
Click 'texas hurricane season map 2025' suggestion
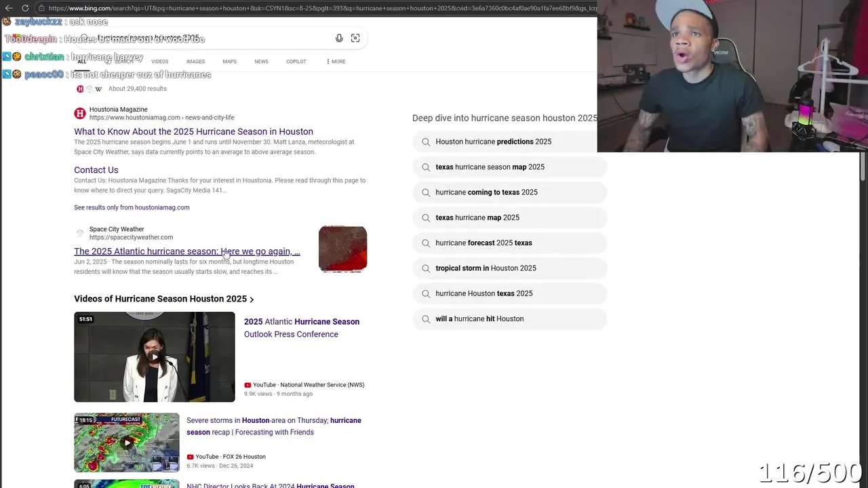tap(509, 167)
